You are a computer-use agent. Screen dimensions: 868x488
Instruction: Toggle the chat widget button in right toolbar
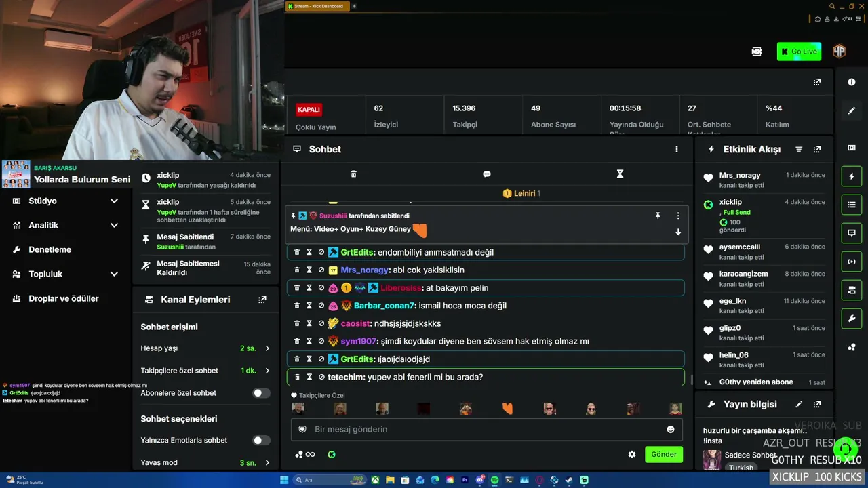852,233
